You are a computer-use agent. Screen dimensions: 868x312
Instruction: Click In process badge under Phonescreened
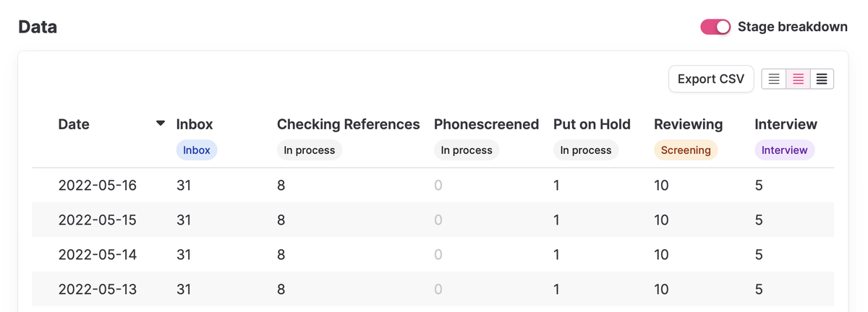point(467,150)
